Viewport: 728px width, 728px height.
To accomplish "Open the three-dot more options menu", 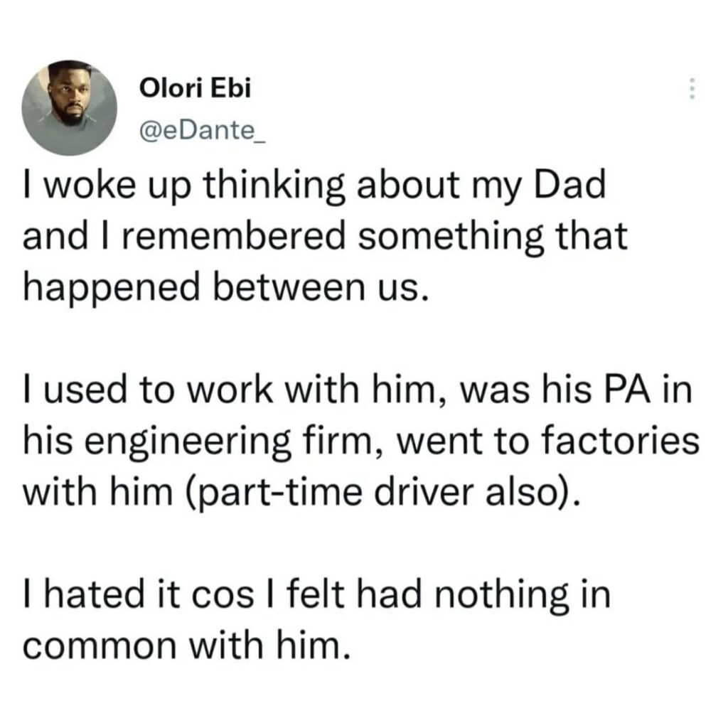I will tap(692, 88).
